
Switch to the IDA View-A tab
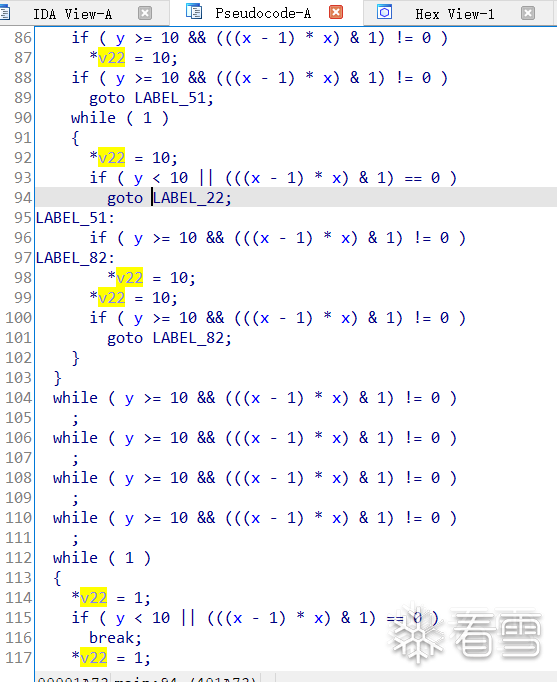(73, 14)
